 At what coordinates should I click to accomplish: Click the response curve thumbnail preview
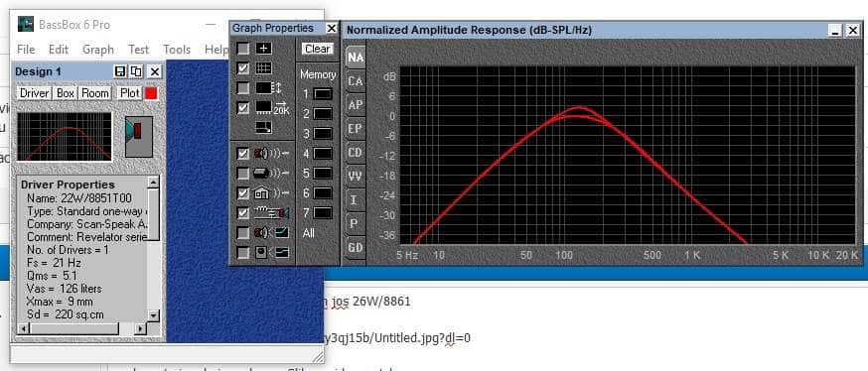point(65,137)
